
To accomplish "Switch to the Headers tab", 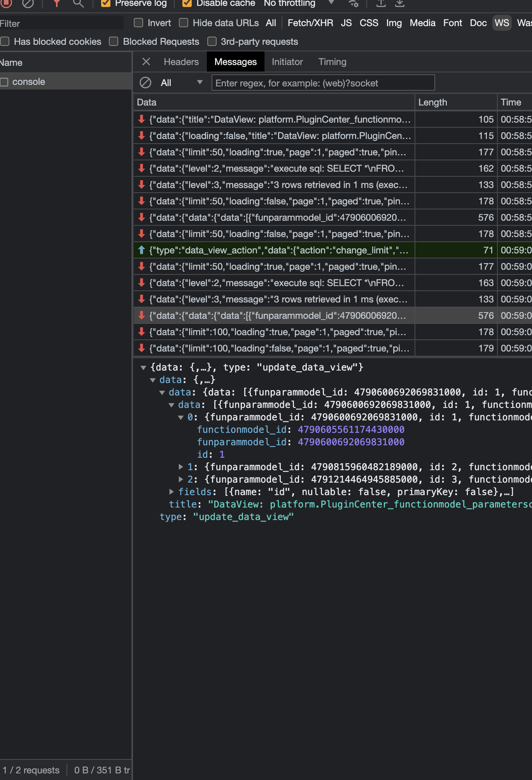I will (181, 62).
